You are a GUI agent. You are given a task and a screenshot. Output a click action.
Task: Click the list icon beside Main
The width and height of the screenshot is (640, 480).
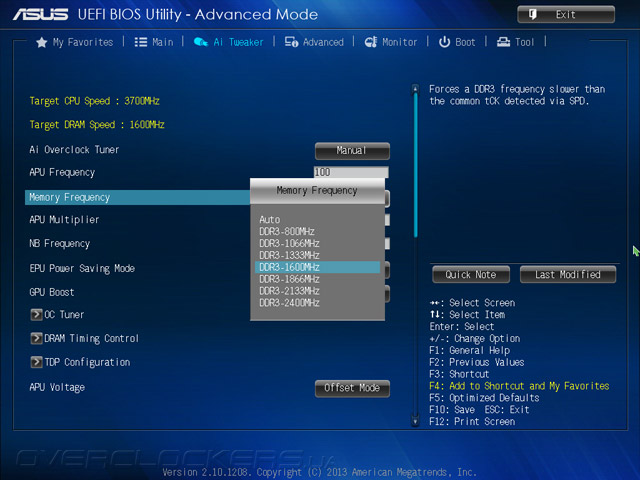tap(141, 42)
